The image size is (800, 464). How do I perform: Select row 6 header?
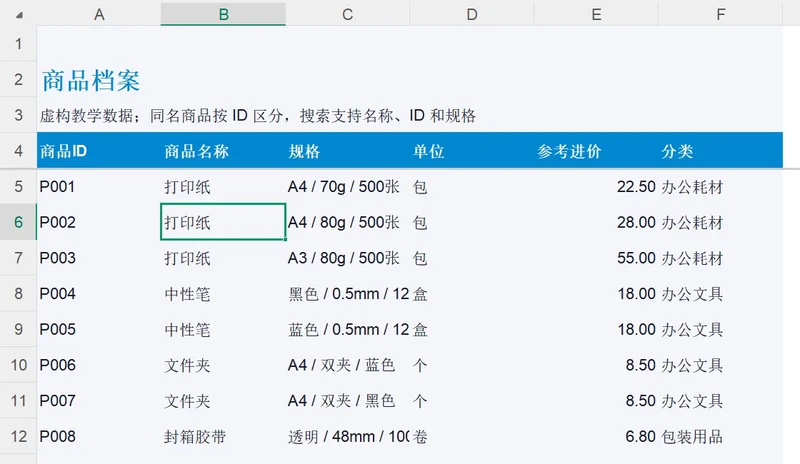tap(18, 222)
